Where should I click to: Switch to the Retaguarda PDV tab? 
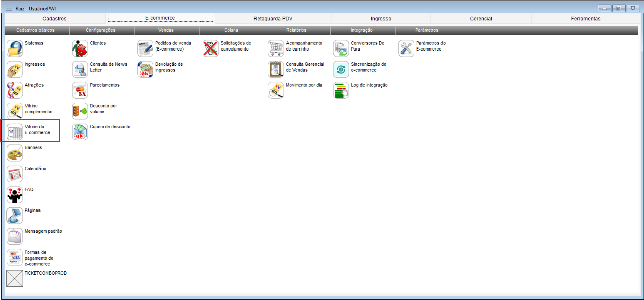tap(272, 19)
